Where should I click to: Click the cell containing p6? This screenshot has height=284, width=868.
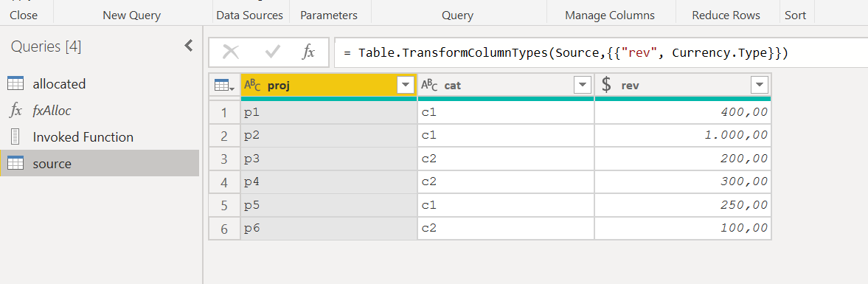pos(329,228)
